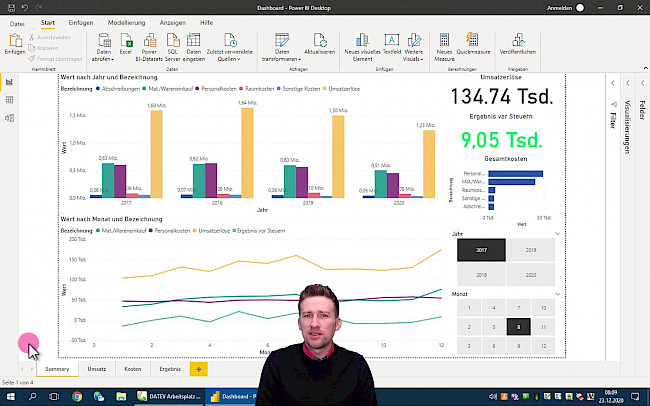Click the Ausschneiden scissors icon
Viewport: 650px width, 406px height.
32,37
